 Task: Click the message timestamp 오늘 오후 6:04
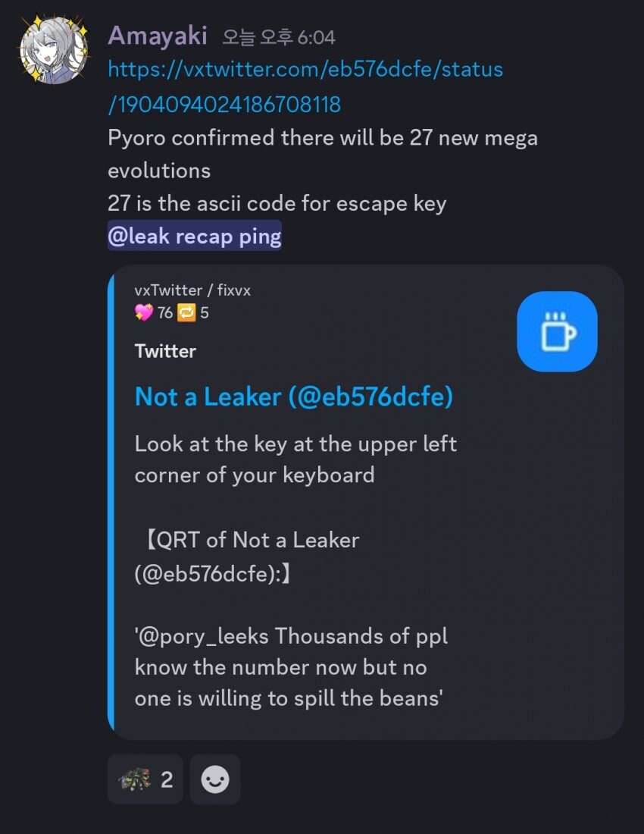(x=279, y=36)
